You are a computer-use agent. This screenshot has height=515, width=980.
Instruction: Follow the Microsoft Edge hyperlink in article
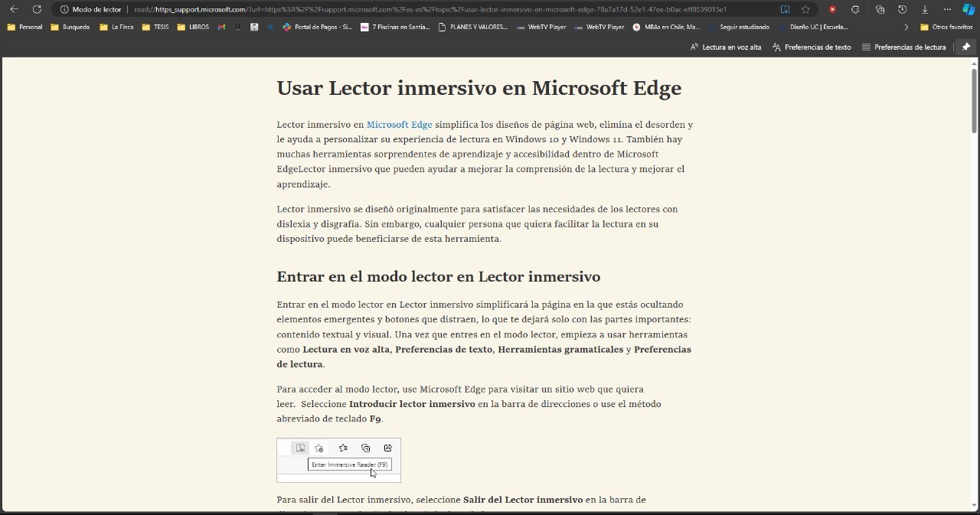point(399,125)
